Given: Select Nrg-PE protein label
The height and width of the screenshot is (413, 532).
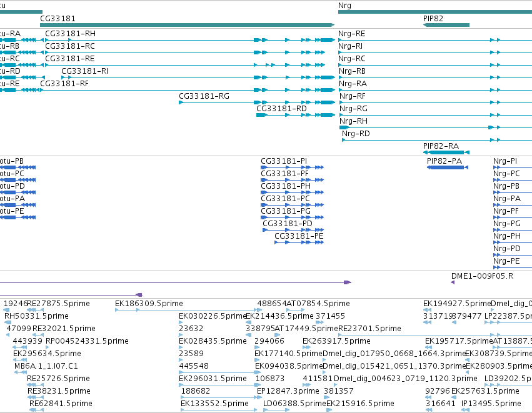Looking at the screenshot, I should [x=506, y=261].
